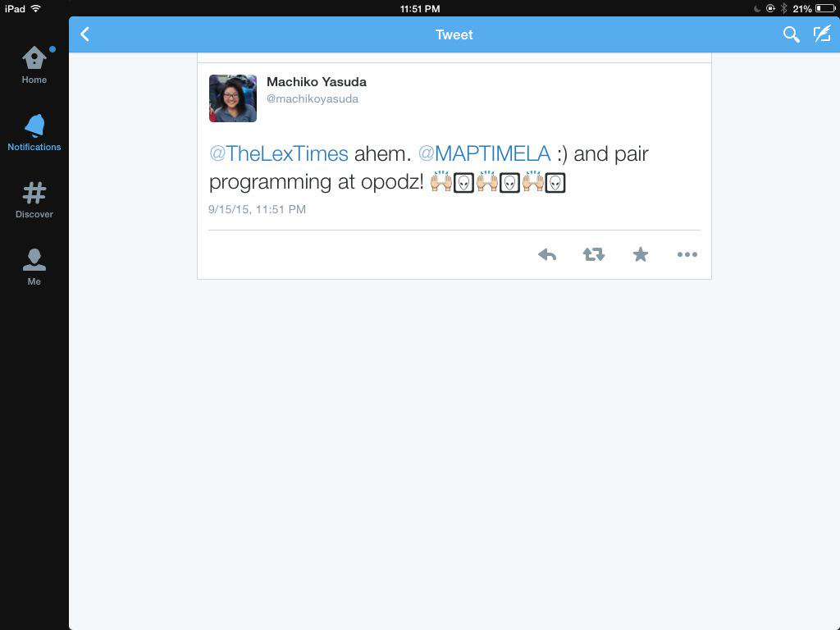The image size is (840, 630).
Task: Open Machiko Yasuda's profile name
Action: point(317,82)
